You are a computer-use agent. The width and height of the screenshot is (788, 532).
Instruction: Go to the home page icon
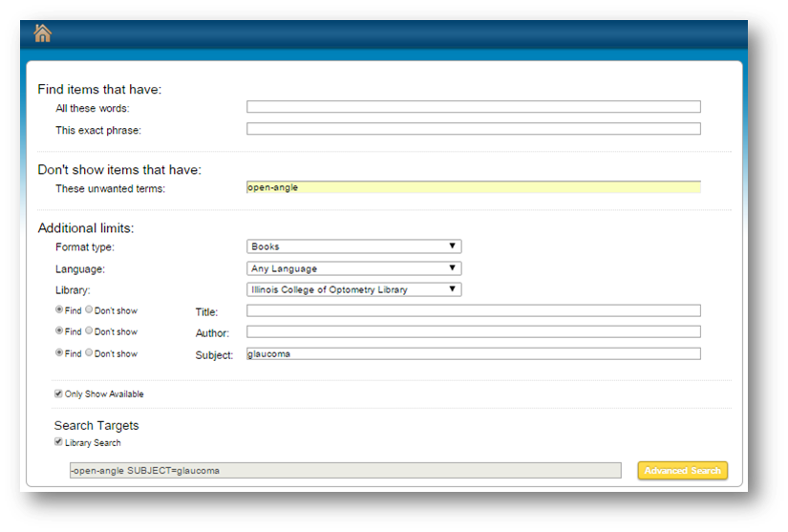click(43, 33)
